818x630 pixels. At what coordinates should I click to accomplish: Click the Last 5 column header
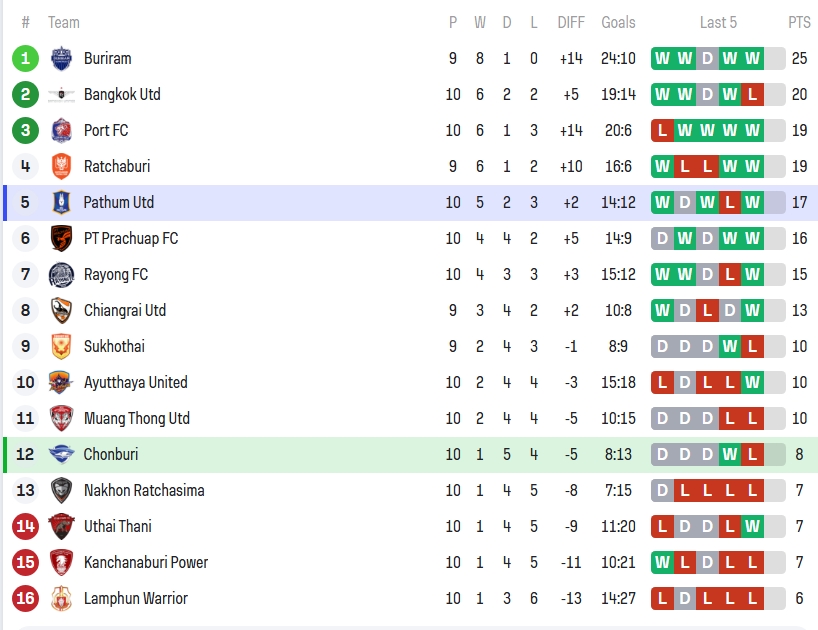[719, 22]
